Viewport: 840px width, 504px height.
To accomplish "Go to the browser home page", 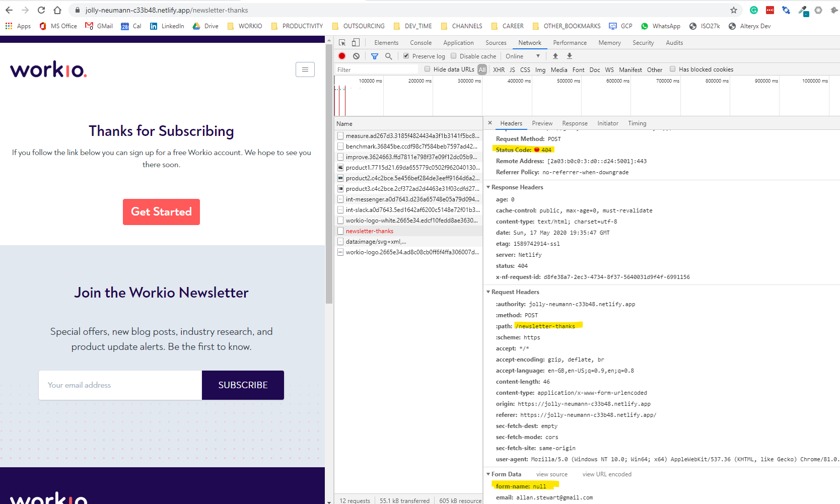I will [x=57, y=10].
